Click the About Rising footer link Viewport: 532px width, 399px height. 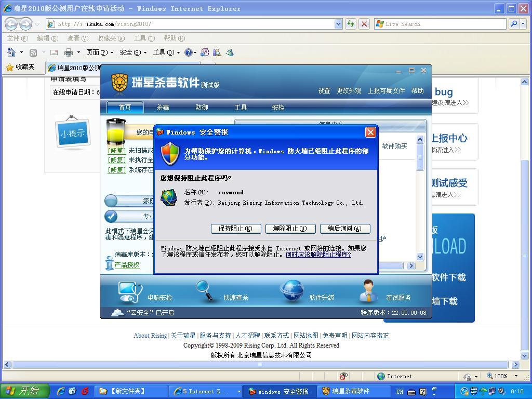coord(150,336)
